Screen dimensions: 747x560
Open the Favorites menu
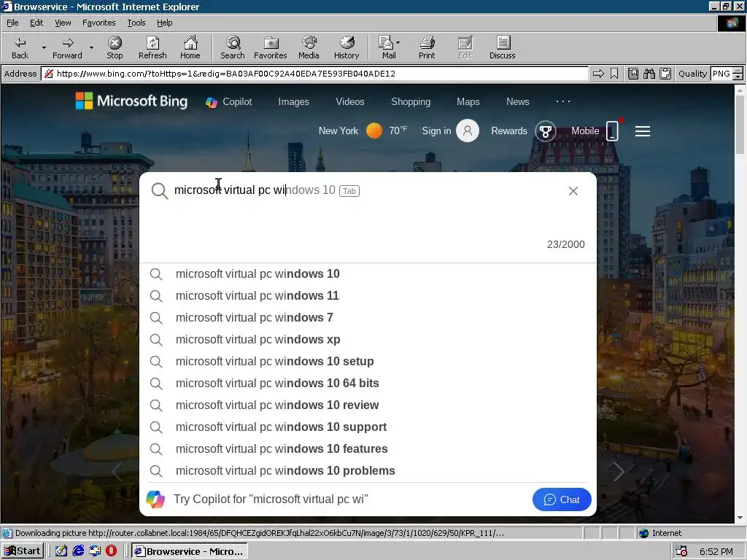98,23
